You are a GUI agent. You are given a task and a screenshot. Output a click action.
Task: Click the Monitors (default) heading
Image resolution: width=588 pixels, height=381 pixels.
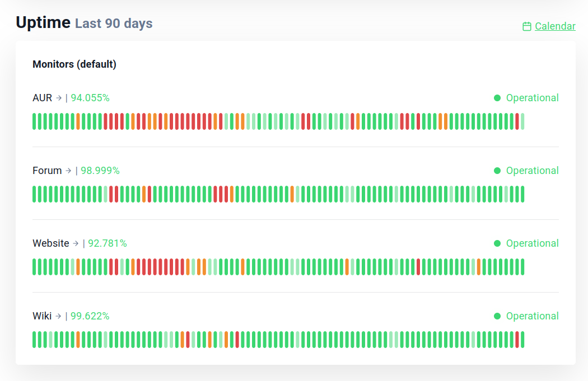click(74, 64)
